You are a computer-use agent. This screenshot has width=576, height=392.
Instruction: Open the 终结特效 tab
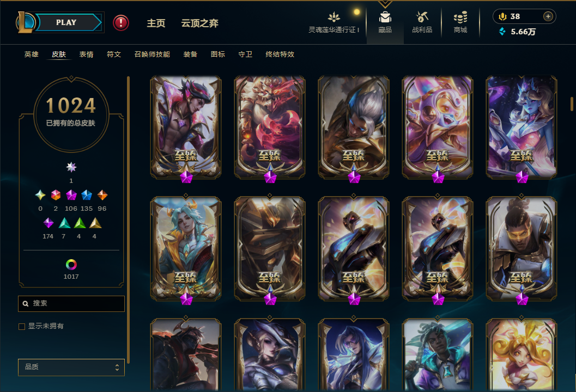pyautogui.click(x=280, y=54)
